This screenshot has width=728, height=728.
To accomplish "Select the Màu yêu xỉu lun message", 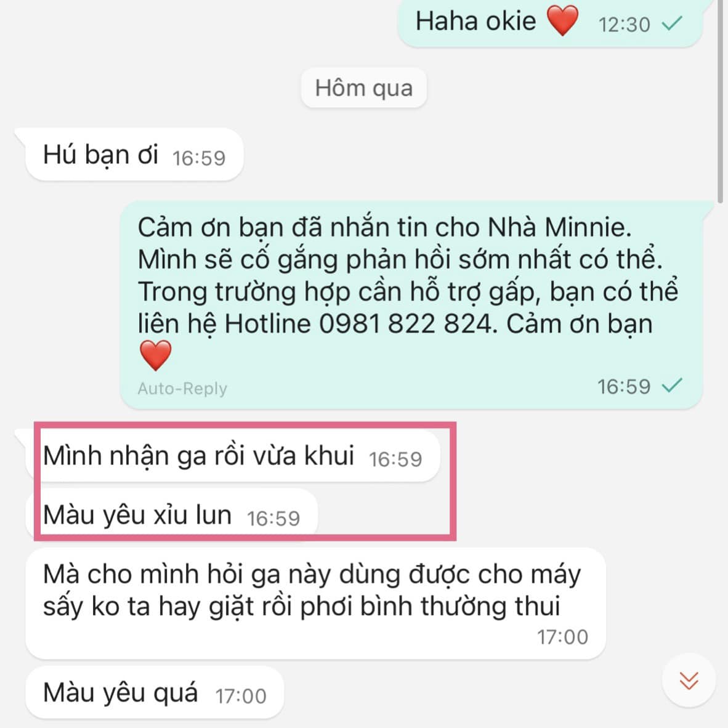I will [171, 515].
